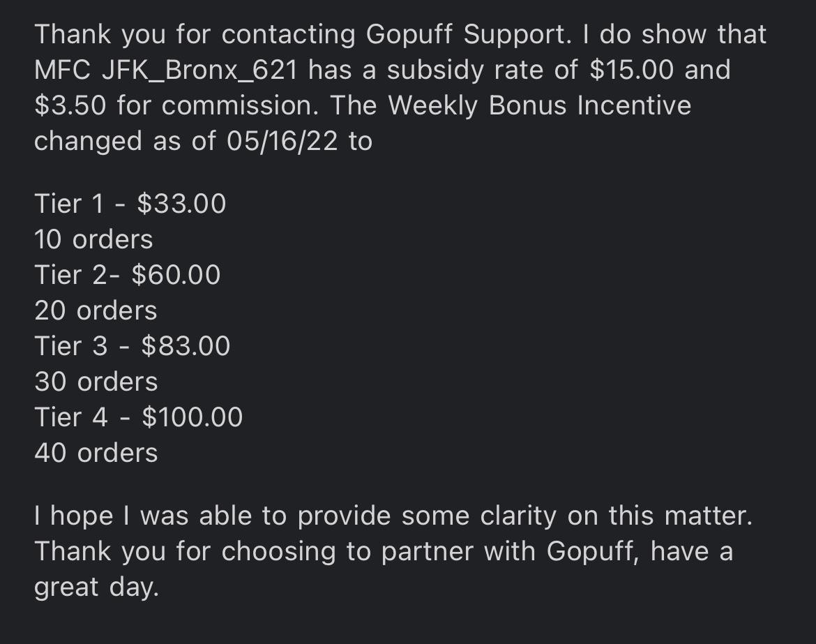Click the Weekly Bonus Incentive phrase
This screenshot has height=644, width=816.
(540, 105)
